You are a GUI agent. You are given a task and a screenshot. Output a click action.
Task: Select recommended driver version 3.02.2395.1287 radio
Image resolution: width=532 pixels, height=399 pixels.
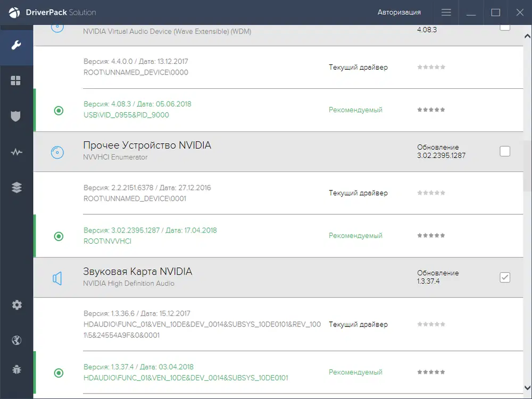[59, 236]
